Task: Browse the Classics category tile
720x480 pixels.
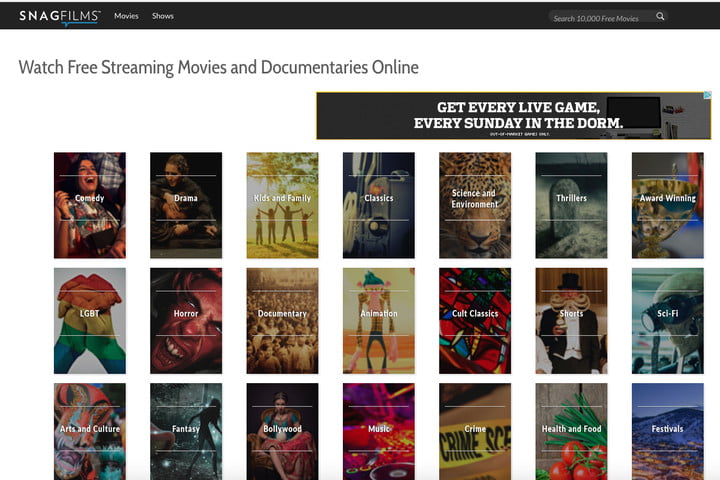Action: pos(379,205)
